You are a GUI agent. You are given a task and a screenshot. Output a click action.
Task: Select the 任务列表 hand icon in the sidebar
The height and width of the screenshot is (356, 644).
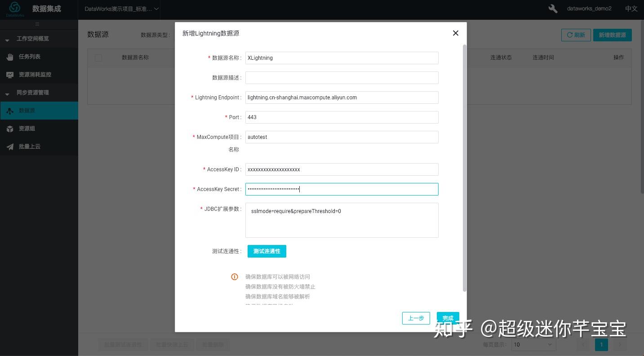[x=10, y=56]
